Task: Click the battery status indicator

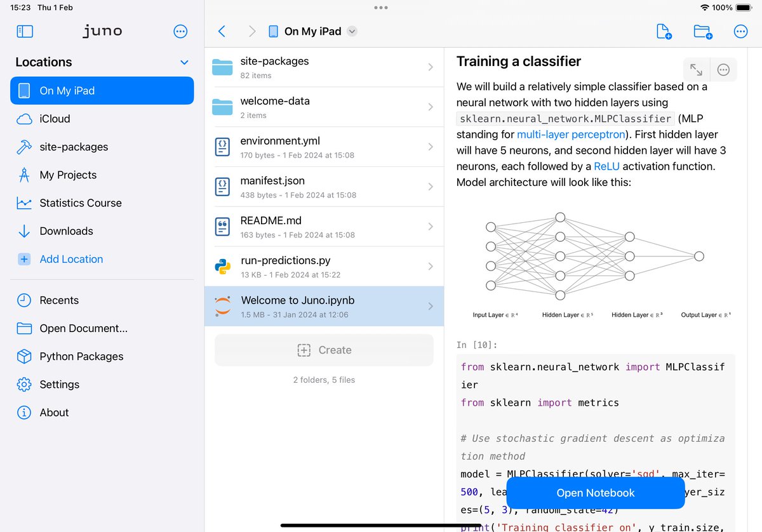Action: tap(744, 8)
